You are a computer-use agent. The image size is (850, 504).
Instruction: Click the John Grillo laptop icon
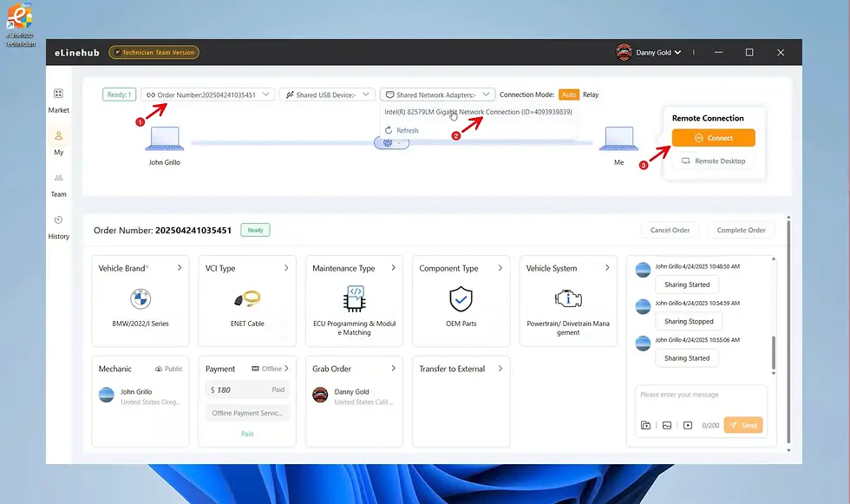(x=164, y=138)
